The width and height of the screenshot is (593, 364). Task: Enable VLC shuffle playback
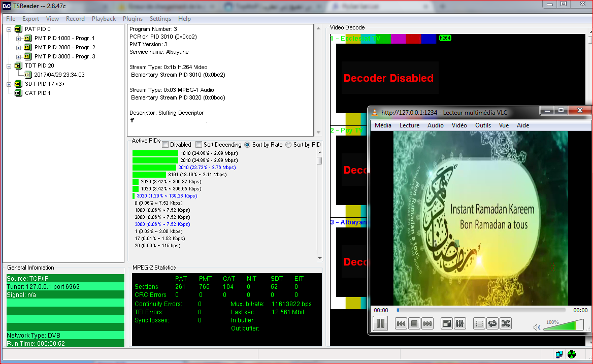(x=505, y=323)
